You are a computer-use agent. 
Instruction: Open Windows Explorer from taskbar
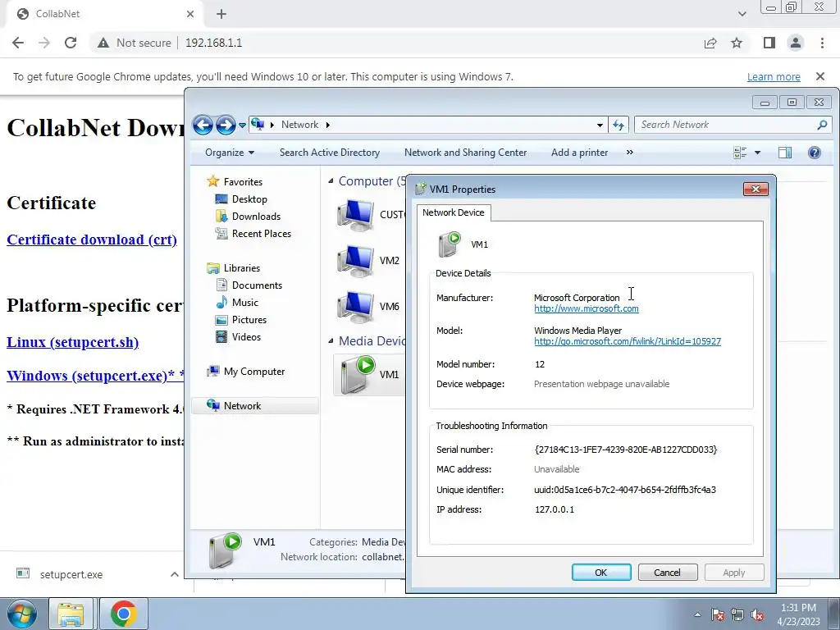(x=71, y=614)
